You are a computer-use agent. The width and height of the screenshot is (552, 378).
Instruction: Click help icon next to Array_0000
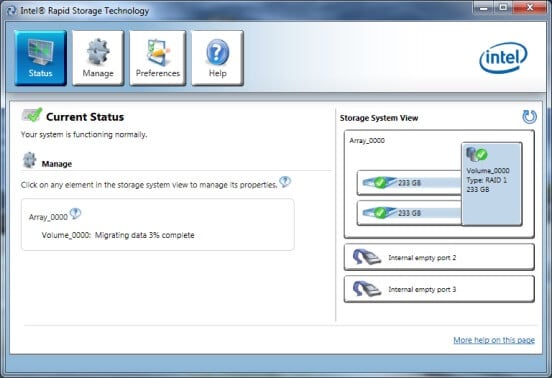pyautogui.click(x=75, y=213)
